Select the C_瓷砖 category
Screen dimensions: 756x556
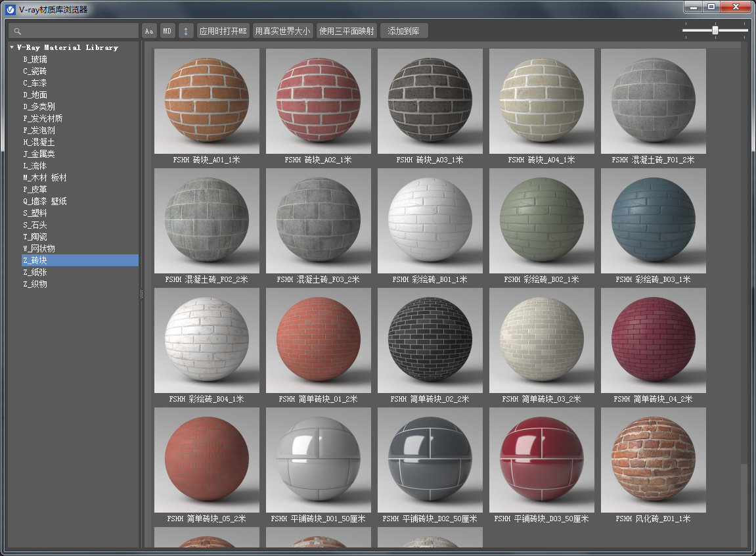(35, 72)
